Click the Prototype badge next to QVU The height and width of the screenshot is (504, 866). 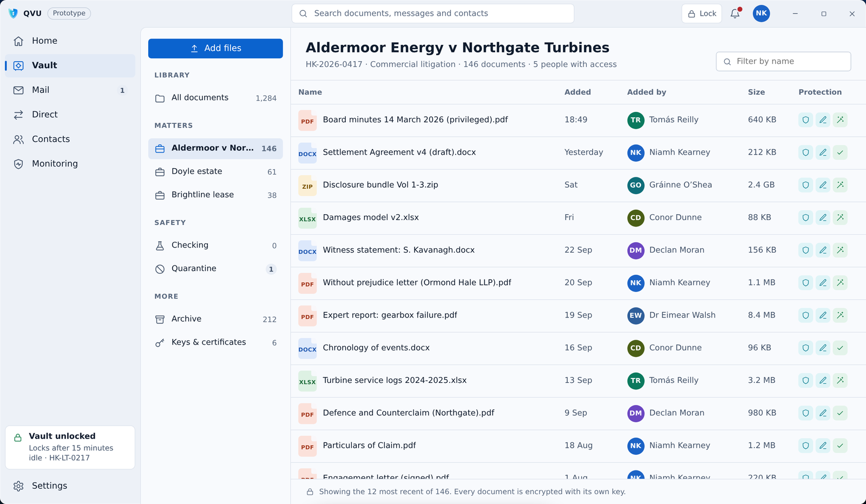click(x=69, y=14)
